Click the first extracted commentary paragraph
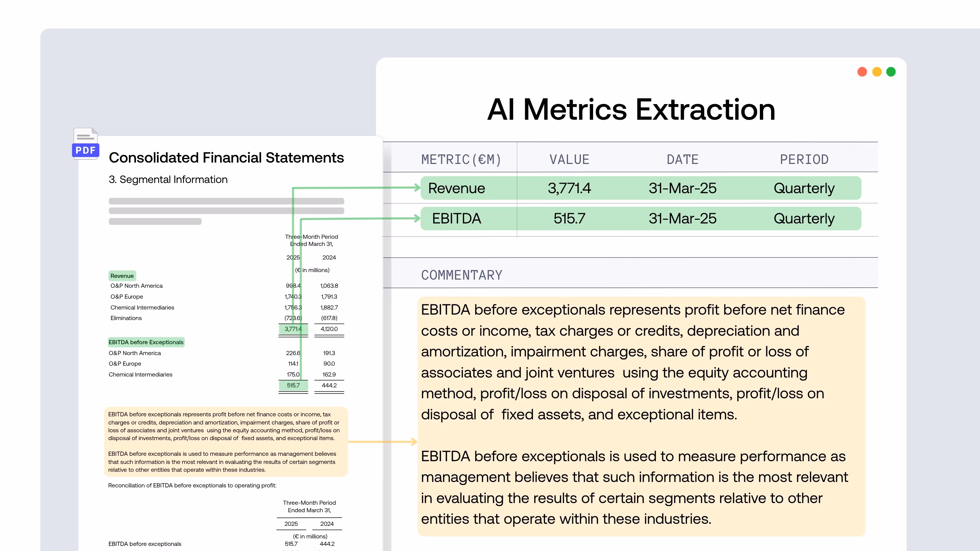This screenshot has height=551, width=980. click(632, 362)
